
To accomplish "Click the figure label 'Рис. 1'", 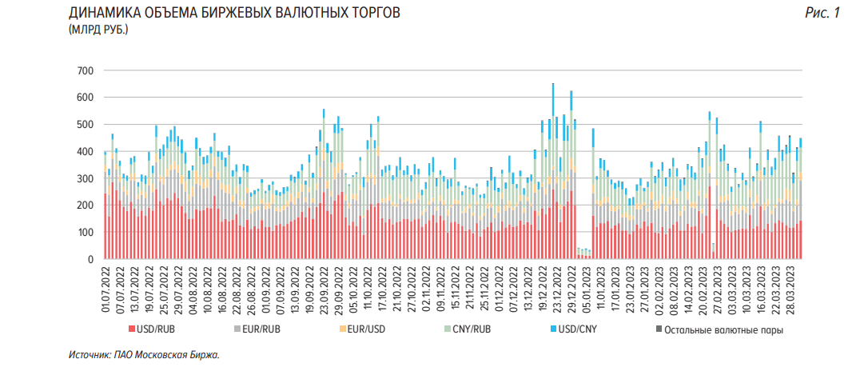I will [822, 14].
